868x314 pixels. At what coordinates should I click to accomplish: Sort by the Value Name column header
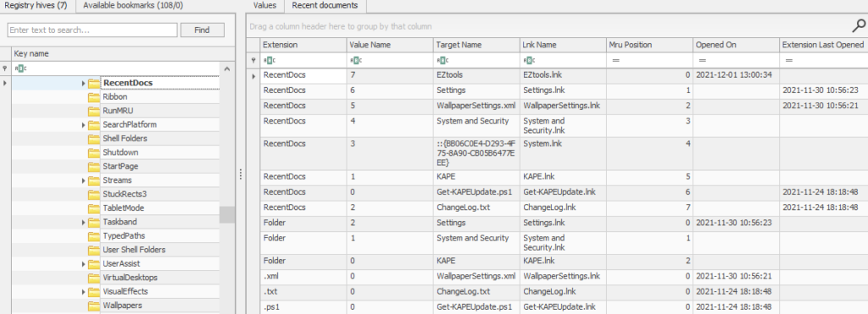[x=390, y=45]
